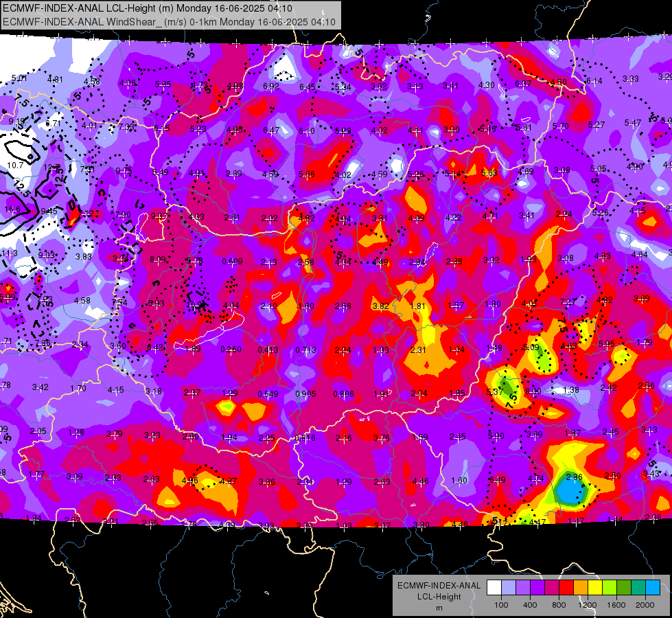Click the wind shear value 5.47

point(633,123)
